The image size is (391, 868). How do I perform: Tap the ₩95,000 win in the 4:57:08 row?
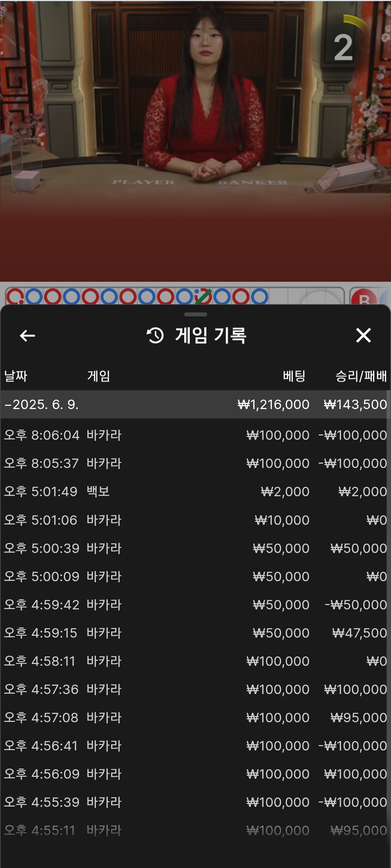point(358,718)
